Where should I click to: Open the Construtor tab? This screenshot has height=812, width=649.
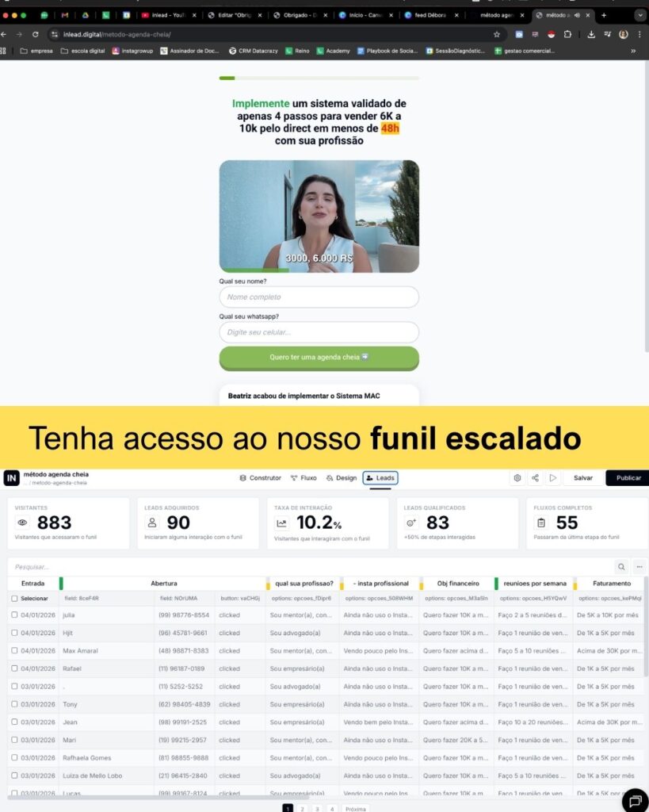[x=261, y=478]
